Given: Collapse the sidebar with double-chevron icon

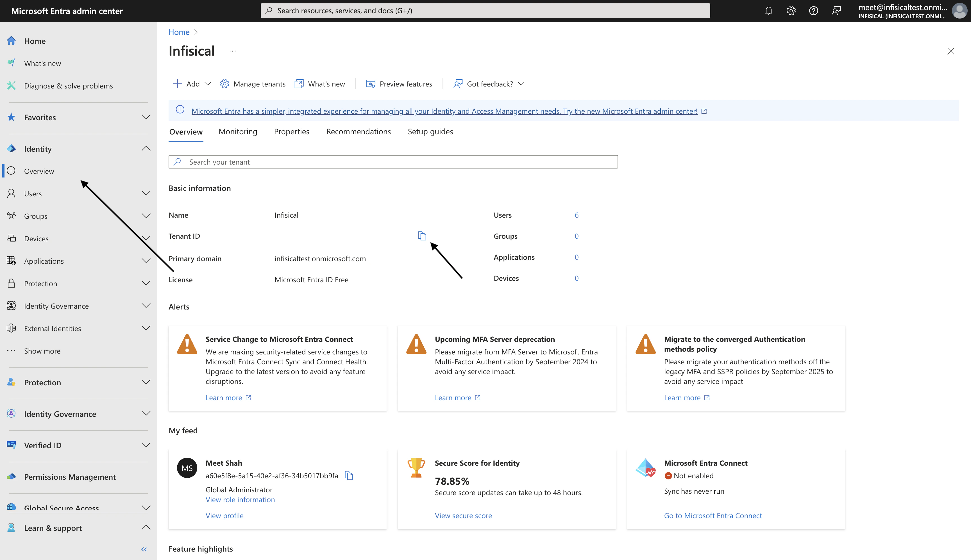Looking at the screenshot, I should point(144,549).
